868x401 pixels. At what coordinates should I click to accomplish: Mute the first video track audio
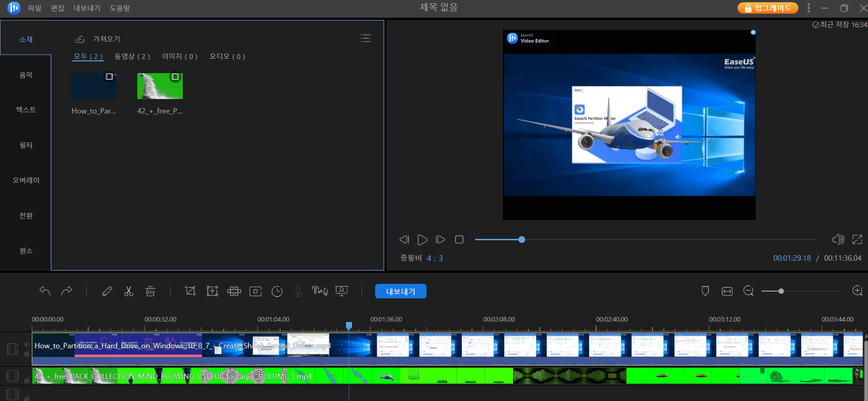click(x=27, y=345)
